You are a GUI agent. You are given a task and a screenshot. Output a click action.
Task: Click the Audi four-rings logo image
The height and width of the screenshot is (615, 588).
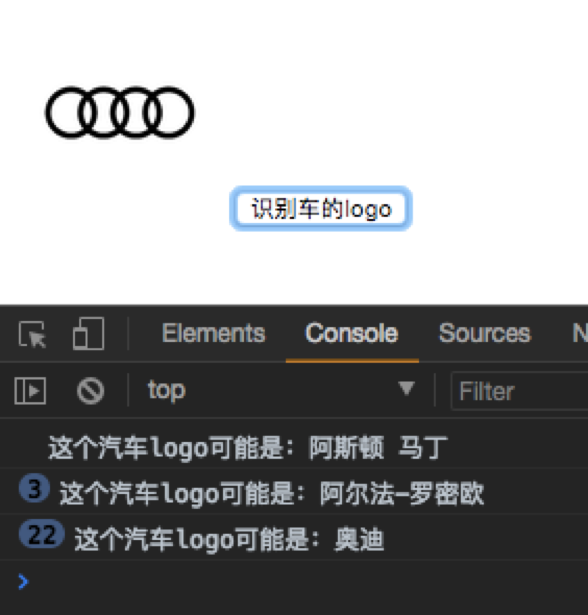pyautogui.click(x=120, y=113)
